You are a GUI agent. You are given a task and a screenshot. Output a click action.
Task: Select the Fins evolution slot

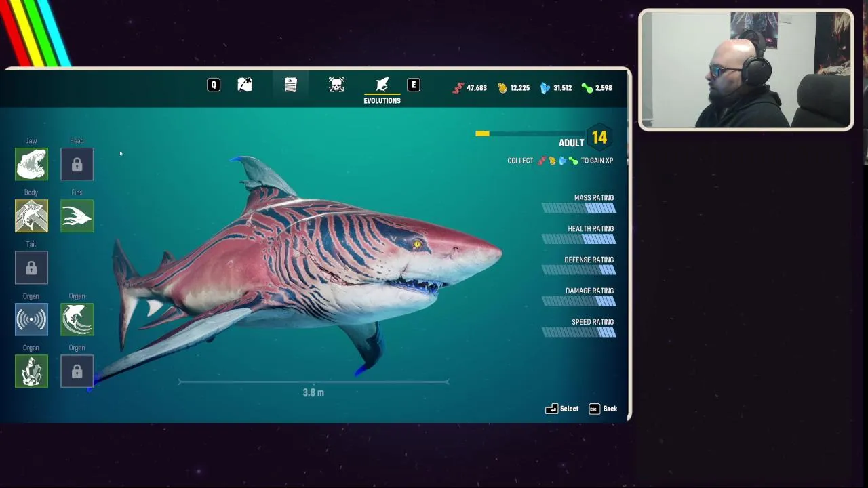coord(77,216)
